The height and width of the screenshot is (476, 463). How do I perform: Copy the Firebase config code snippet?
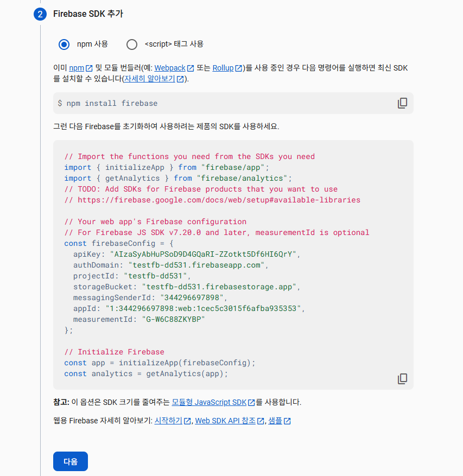pyautogui.click(x=402, y=378)
